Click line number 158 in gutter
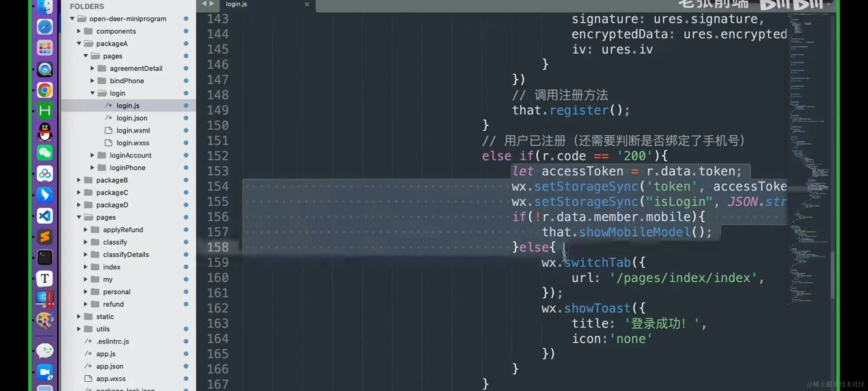This screenshot has height=391, width=868. click(x=218, y=247)
